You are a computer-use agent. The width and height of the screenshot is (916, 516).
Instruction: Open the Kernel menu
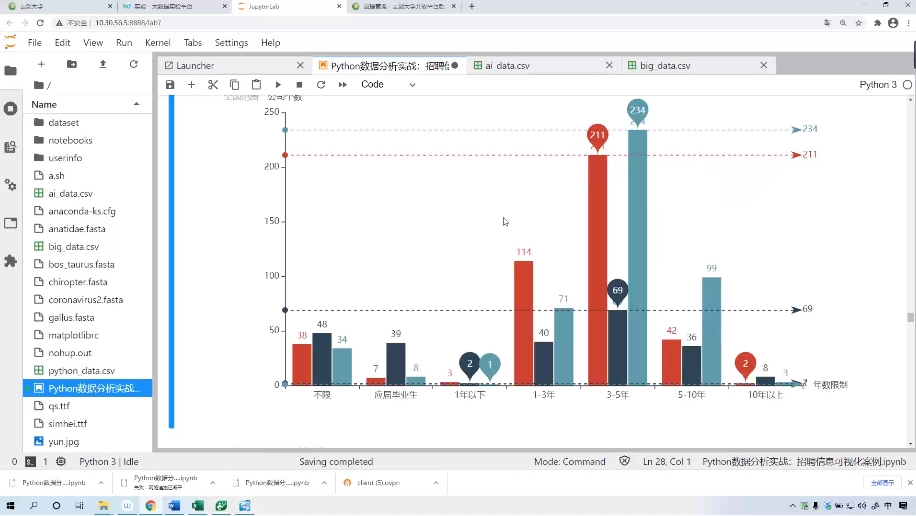(x=157, y=43)
